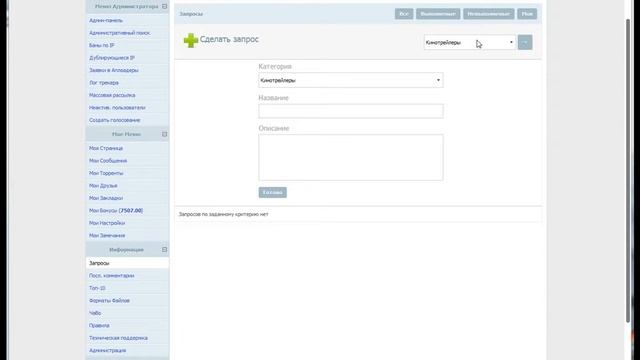Collapse the Информация sidebar section

[x=164, y=249]
